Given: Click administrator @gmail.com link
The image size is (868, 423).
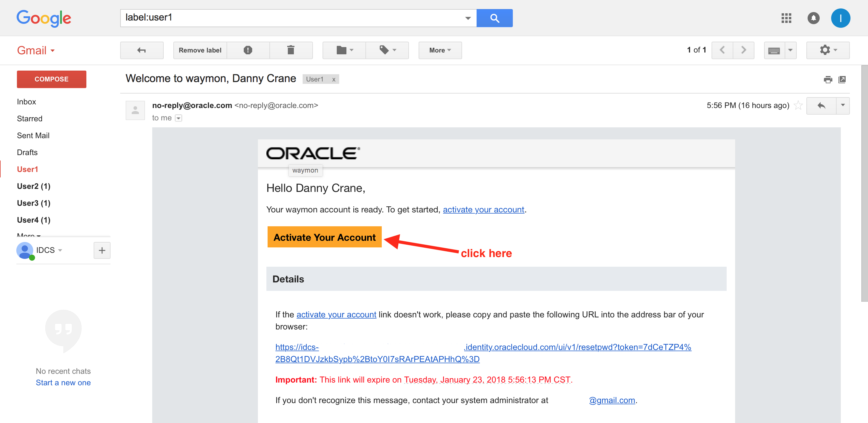Looking at the screenshot, I should tap(612, 400).
